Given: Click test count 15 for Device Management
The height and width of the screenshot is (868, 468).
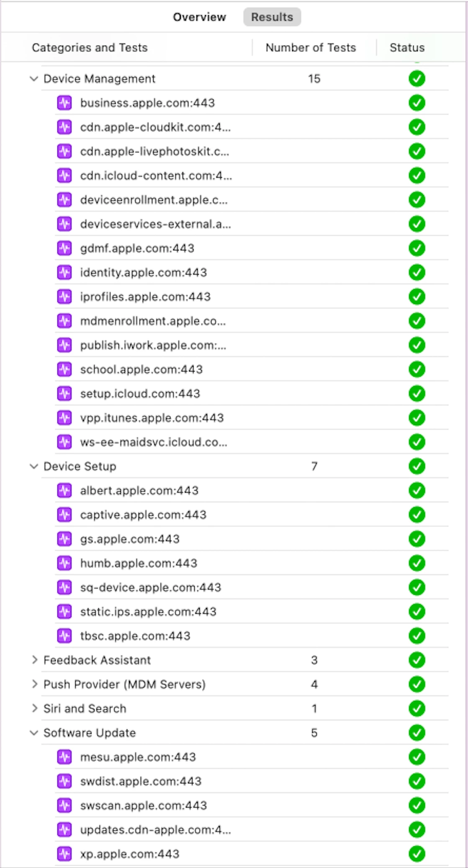Looking at the screenshot, I should (314, 79).
